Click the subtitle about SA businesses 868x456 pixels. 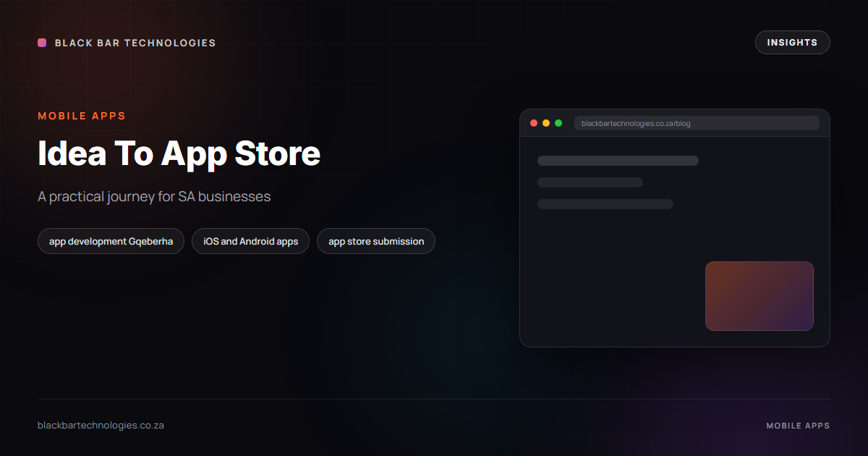click(154, 196)
